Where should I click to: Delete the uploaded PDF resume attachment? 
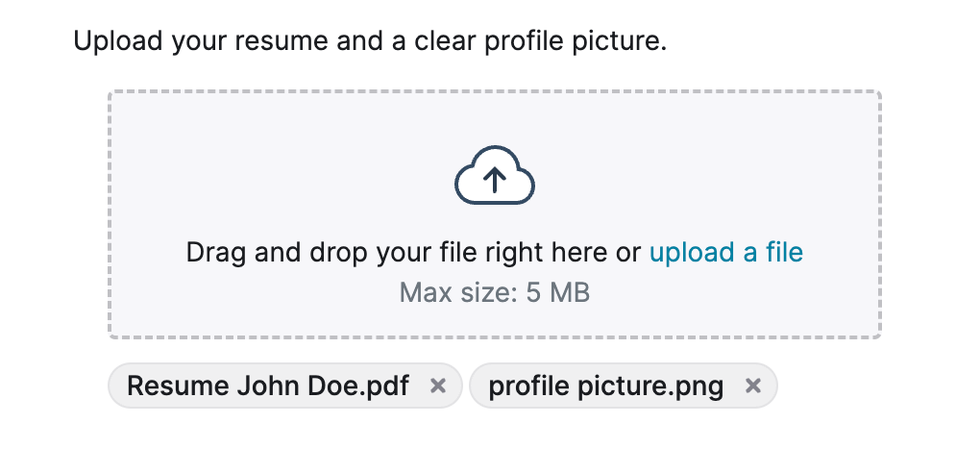438,386
